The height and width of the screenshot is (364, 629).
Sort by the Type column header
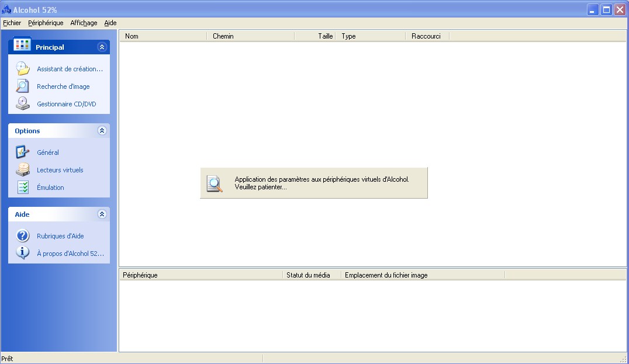point(371,36)
